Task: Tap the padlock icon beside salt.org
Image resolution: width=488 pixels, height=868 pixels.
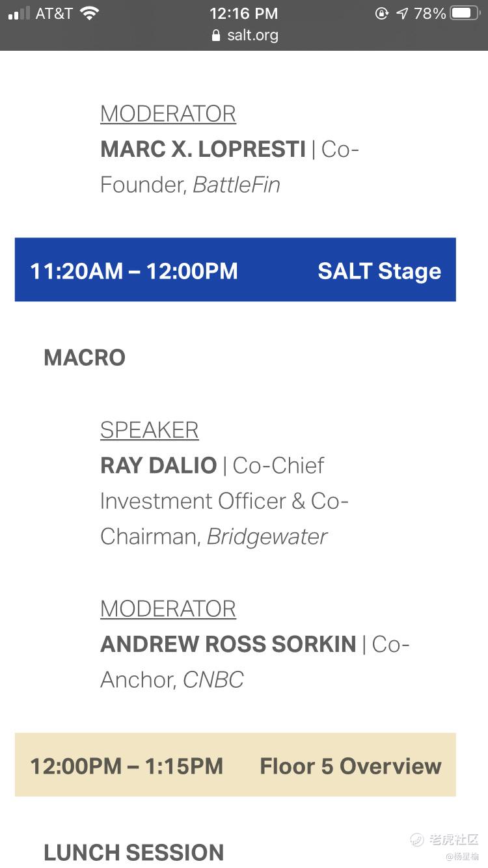Action: pos(217,36)
